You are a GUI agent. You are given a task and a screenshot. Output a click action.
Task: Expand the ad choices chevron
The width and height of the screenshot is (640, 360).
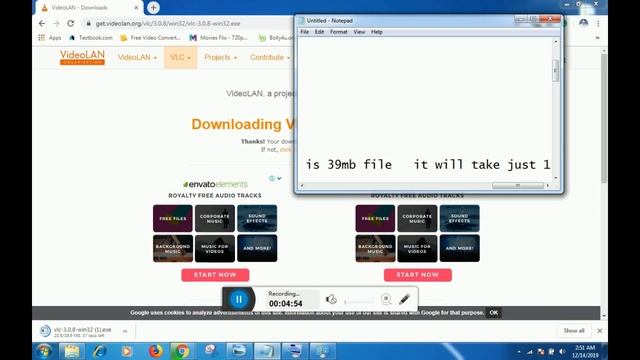279,178
